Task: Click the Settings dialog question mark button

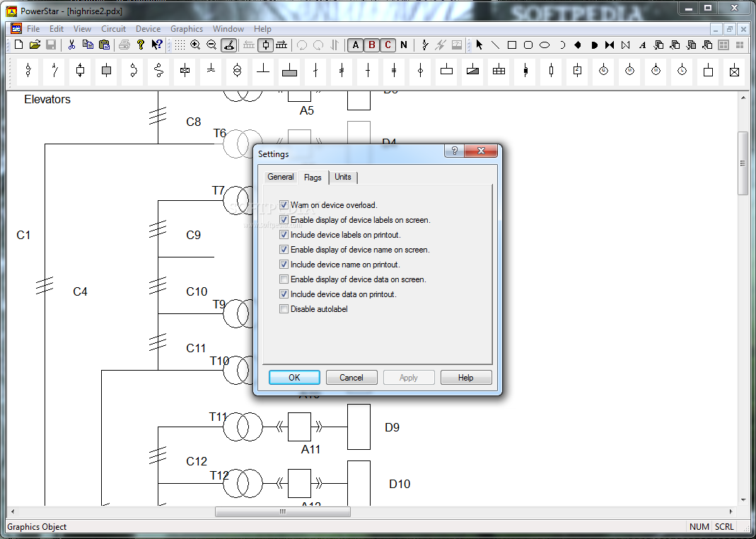Action: tap(454, 151)
